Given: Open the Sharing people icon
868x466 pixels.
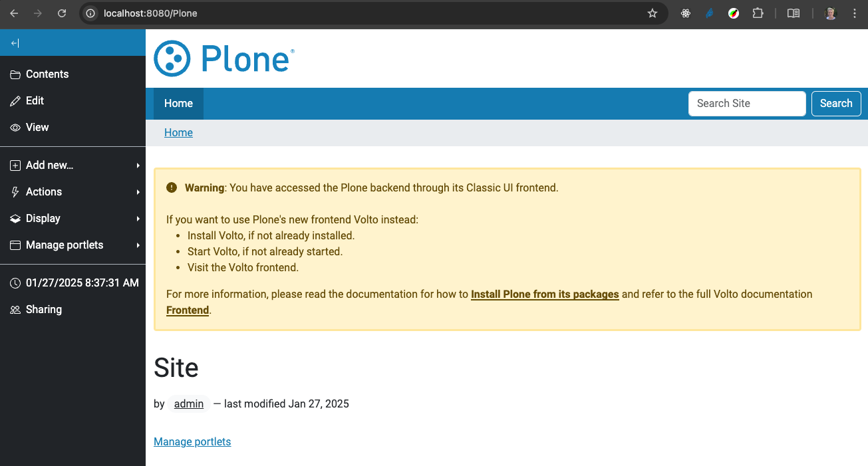Looking at the screenshot, I should coord(15,310).
